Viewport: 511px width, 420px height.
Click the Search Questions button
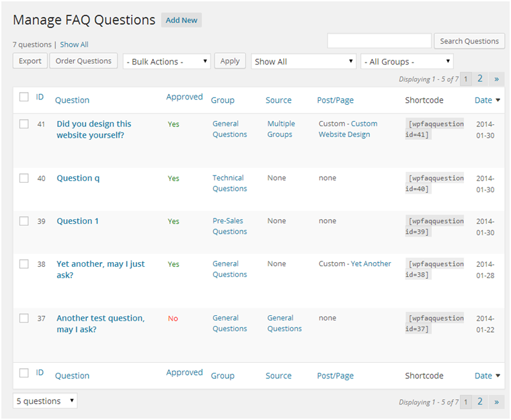(469, 41)
